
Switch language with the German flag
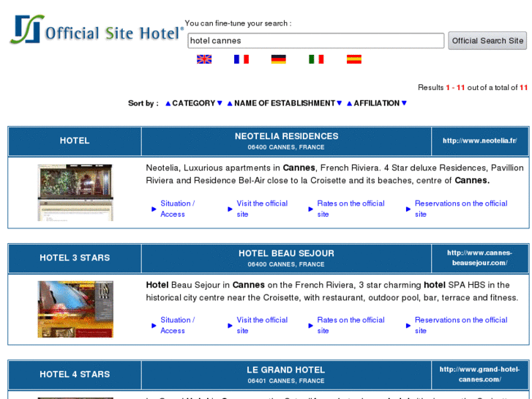pyautogui.click(x=279, y=59)
